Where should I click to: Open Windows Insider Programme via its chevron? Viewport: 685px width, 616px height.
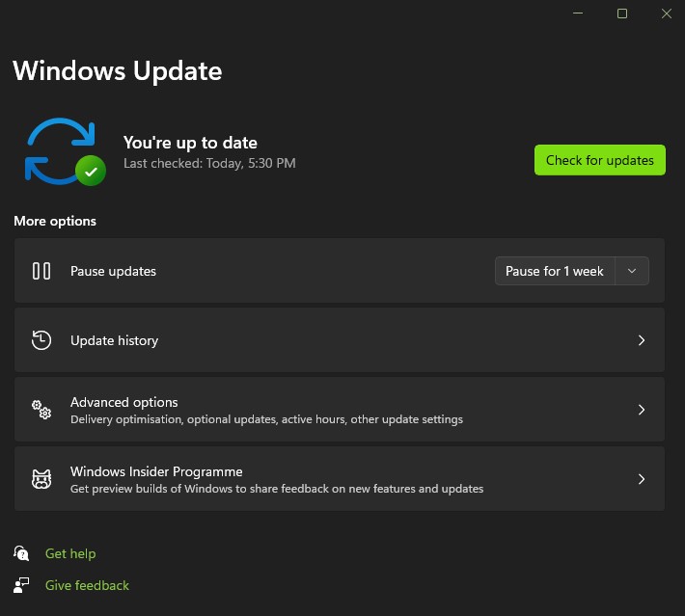coord(642,479)
